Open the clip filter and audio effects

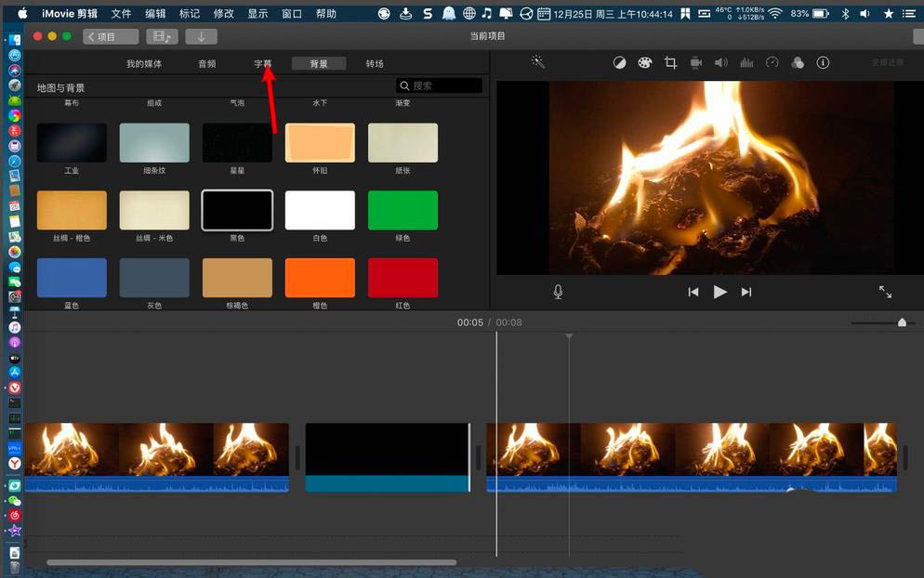click(797, 63)
